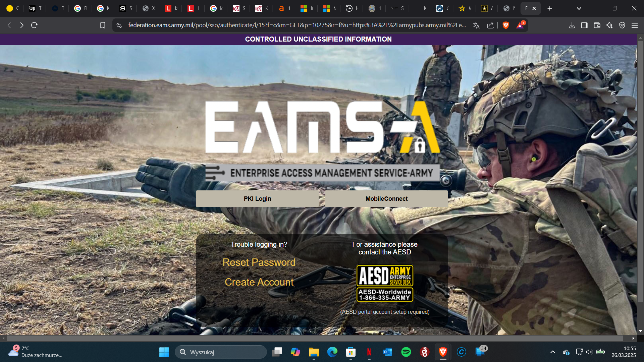Open the Reset Password link
The image size is (644, 362).
[259, 262]
